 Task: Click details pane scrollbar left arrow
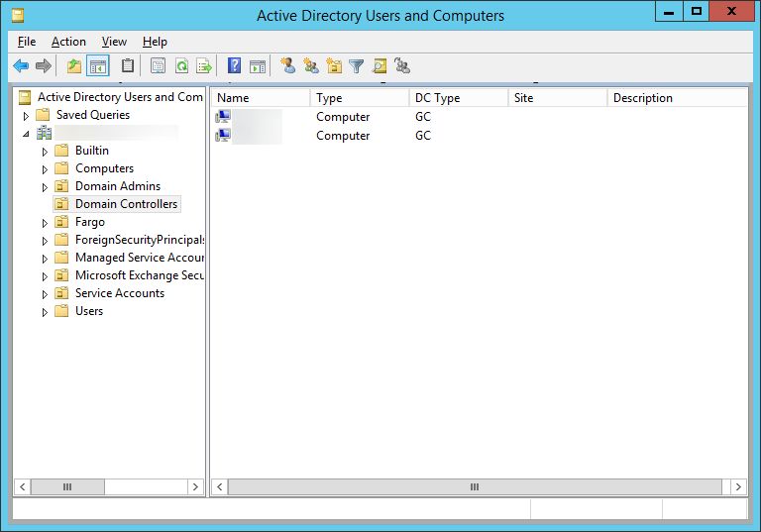point(219,486)
